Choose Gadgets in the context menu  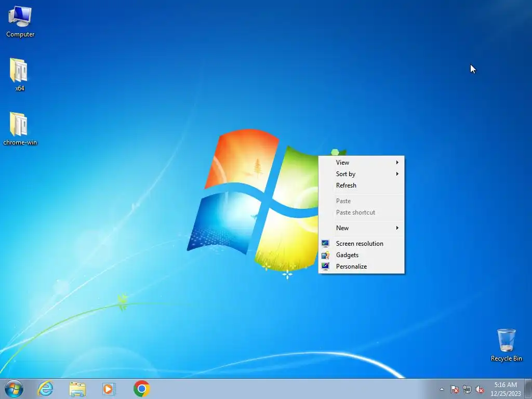click(x=362, y=255)
